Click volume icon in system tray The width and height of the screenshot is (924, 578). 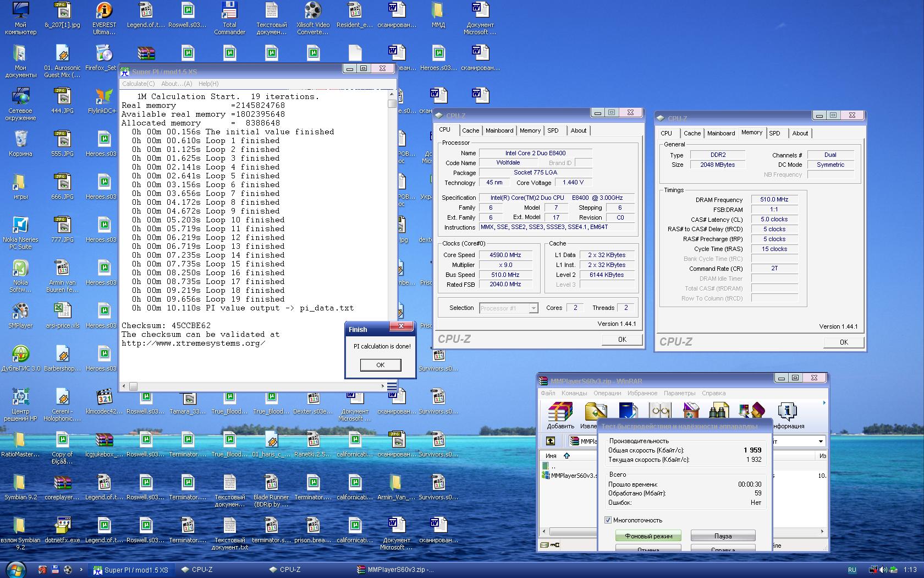(x=883, y=570)
